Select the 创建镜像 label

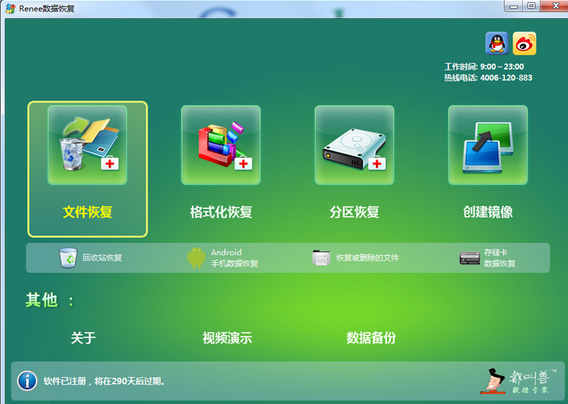[488, 212]
